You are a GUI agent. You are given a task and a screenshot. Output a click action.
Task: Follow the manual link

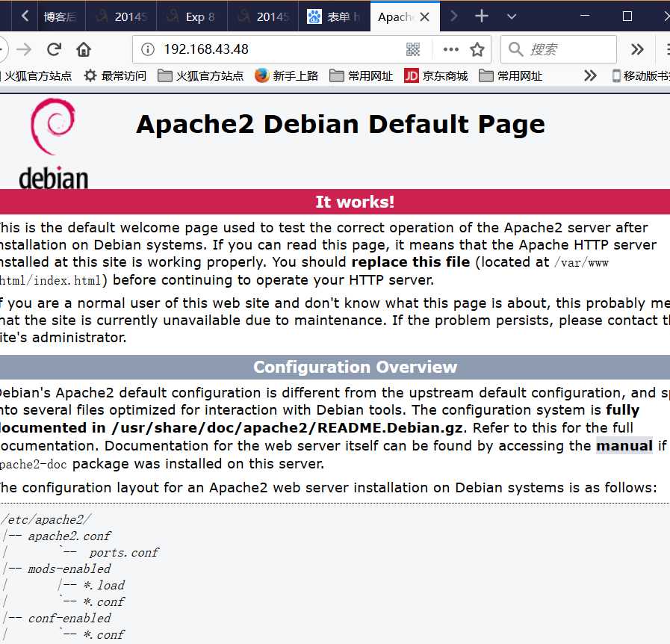pos(624,446)
